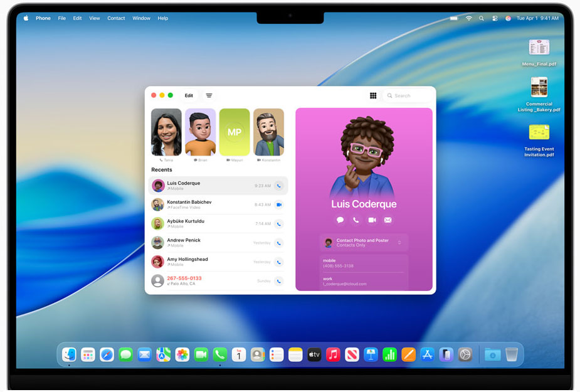The image size is (580, 392).
Task: Start a video call via the camera icon on Luis's card
Action: coord(371,220)
